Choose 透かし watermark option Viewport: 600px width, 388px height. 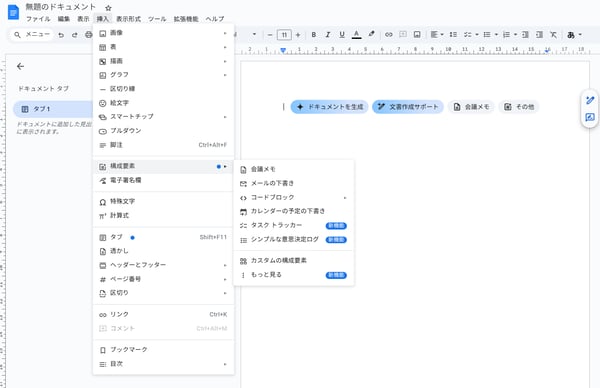click(x=163, y=251)
